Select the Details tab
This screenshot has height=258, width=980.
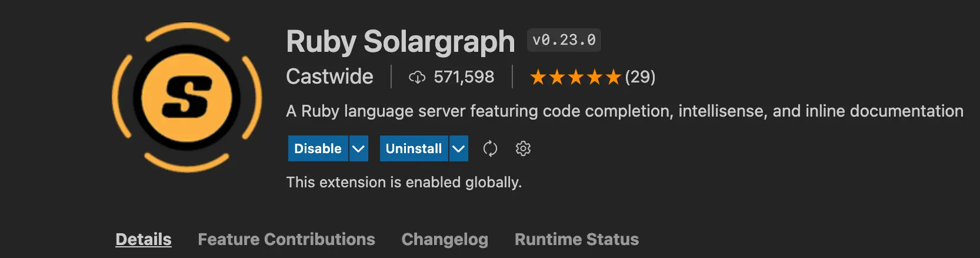[144, 239]
